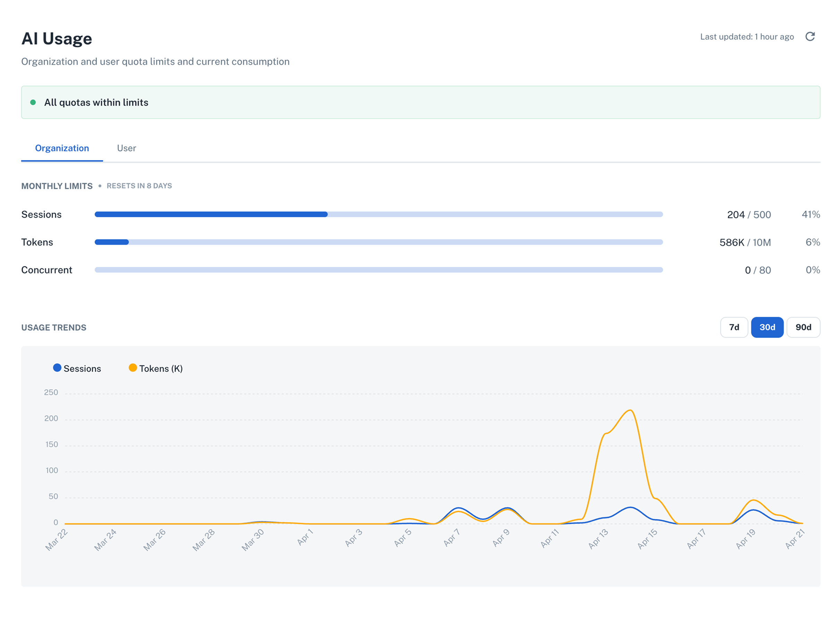Image resolution: width=840 pixels, height=627 pixels.
Task: Click the bullet separator next to MONTHLY LIMITS
Action: tap(100, 186)
